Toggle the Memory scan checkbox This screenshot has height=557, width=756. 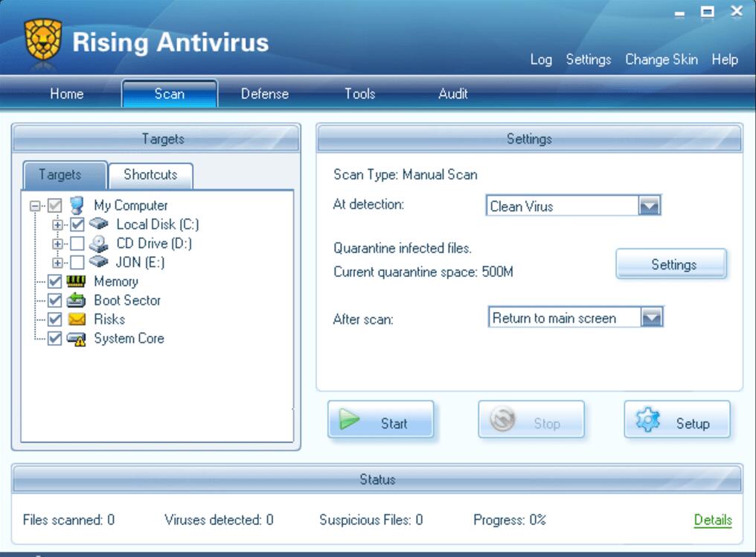55,281
